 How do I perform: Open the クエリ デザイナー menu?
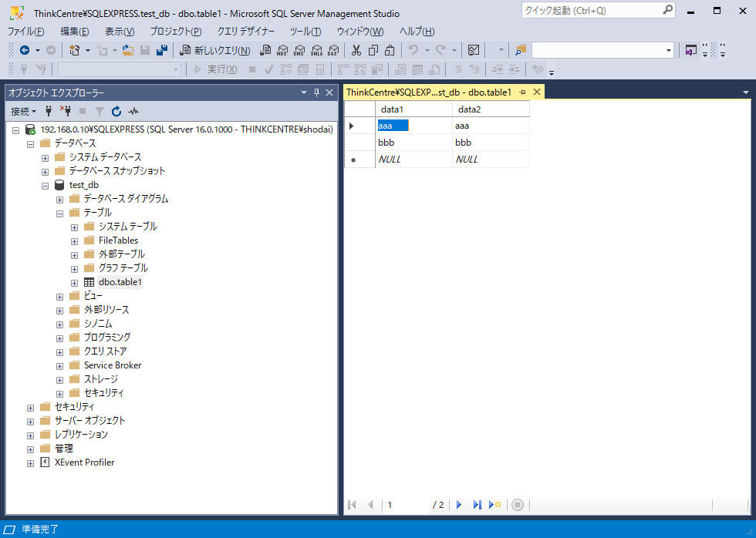point(245,31)
